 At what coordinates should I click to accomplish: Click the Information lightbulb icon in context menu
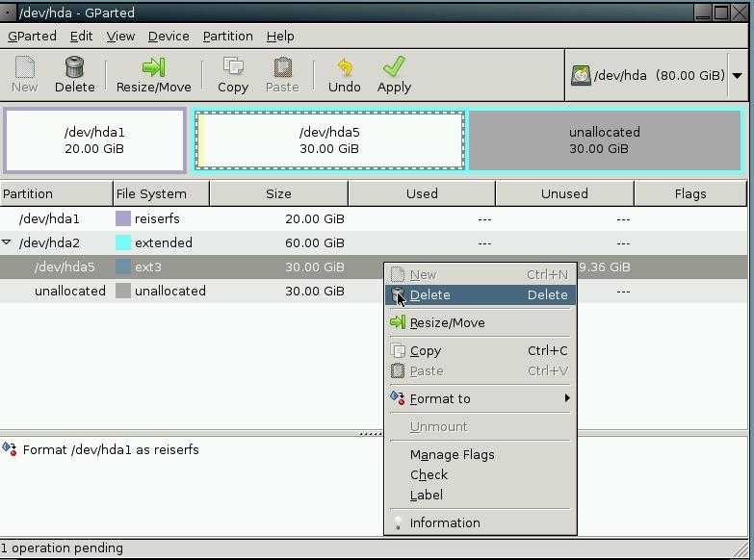point(398,523)
